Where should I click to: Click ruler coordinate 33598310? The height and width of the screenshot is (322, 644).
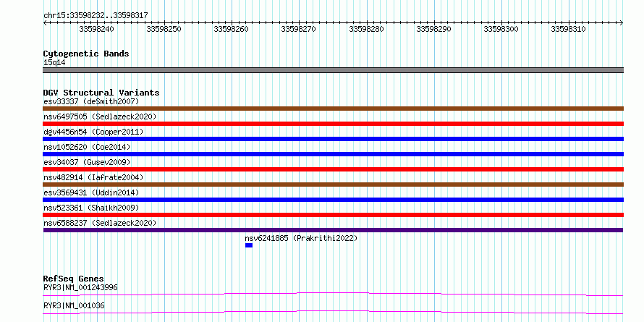click(x=569, y=29)
